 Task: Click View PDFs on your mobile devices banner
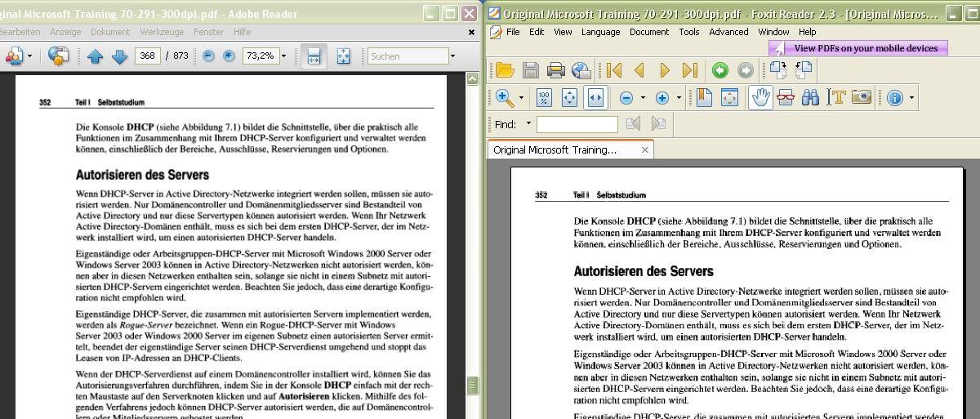(858, 48)
